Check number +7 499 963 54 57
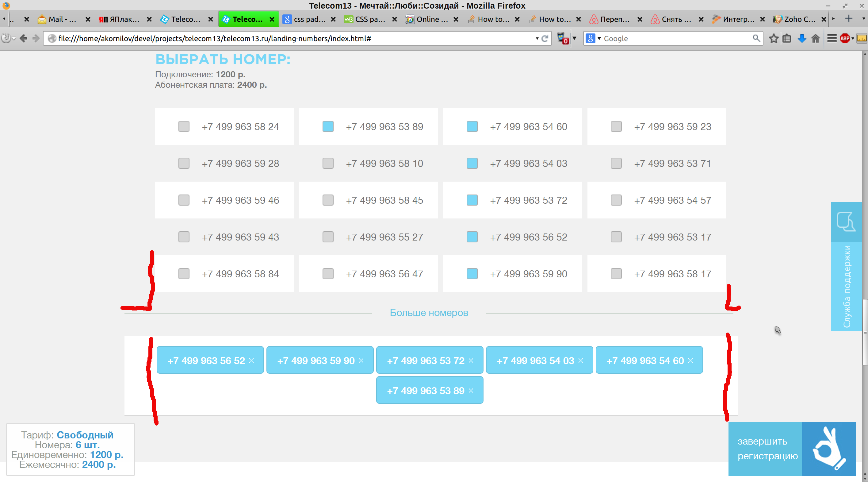This screenshot has height=482, width=868. 616,200
